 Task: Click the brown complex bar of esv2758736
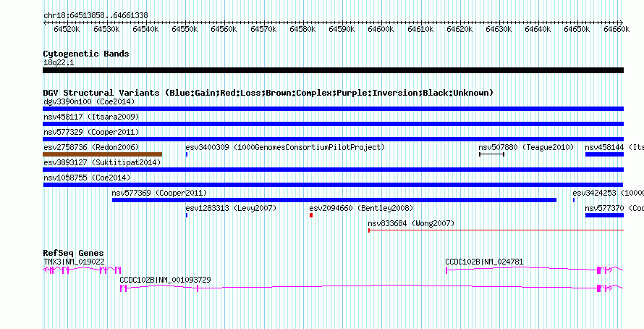point(102,154)
